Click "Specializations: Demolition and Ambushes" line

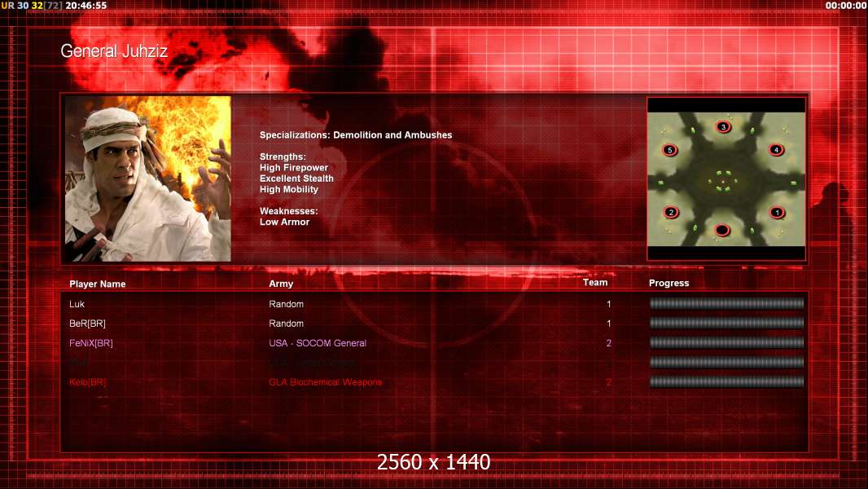click(x=356, y=135)
